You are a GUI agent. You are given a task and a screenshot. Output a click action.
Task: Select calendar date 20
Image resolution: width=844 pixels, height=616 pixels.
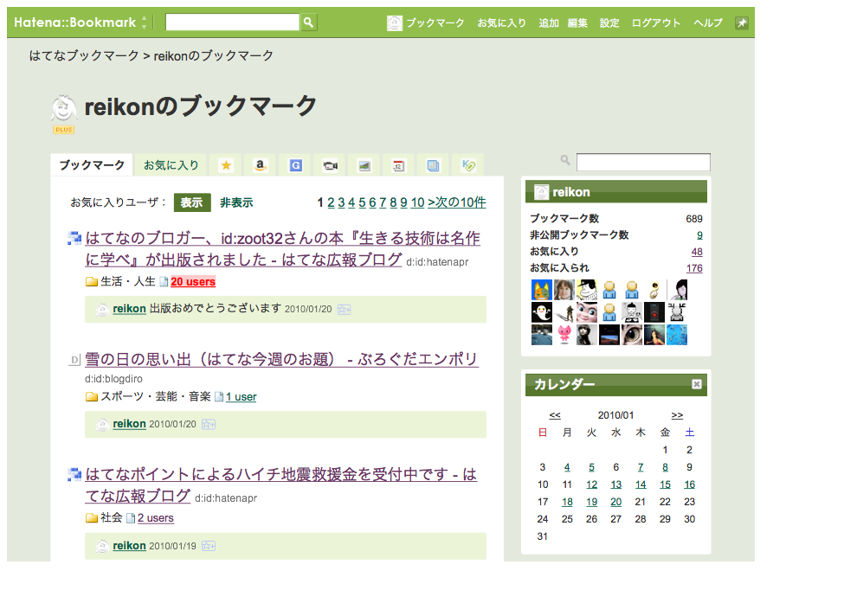(615, 502)
